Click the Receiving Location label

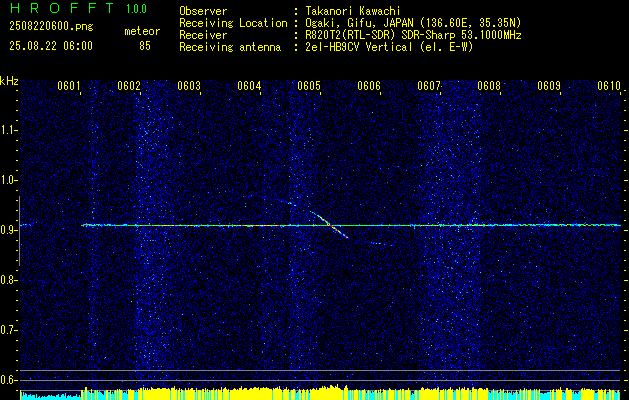pos(233,23)
